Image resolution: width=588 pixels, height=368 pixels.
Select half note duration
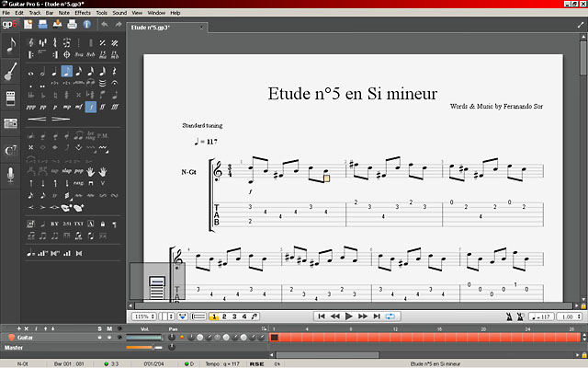pos(43,72)
